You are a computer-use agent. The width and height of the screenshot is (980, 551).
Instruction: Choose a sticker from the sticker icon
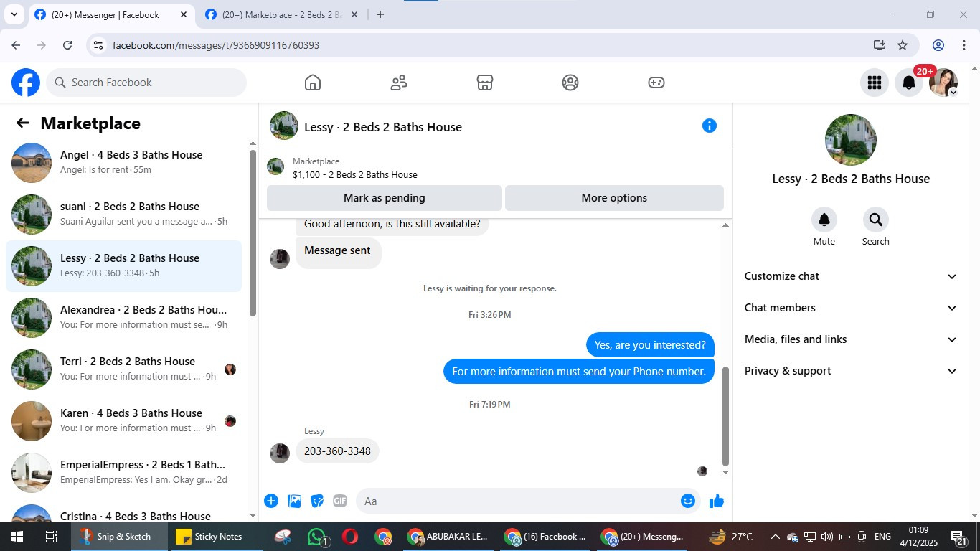click(x=317, y=501)
